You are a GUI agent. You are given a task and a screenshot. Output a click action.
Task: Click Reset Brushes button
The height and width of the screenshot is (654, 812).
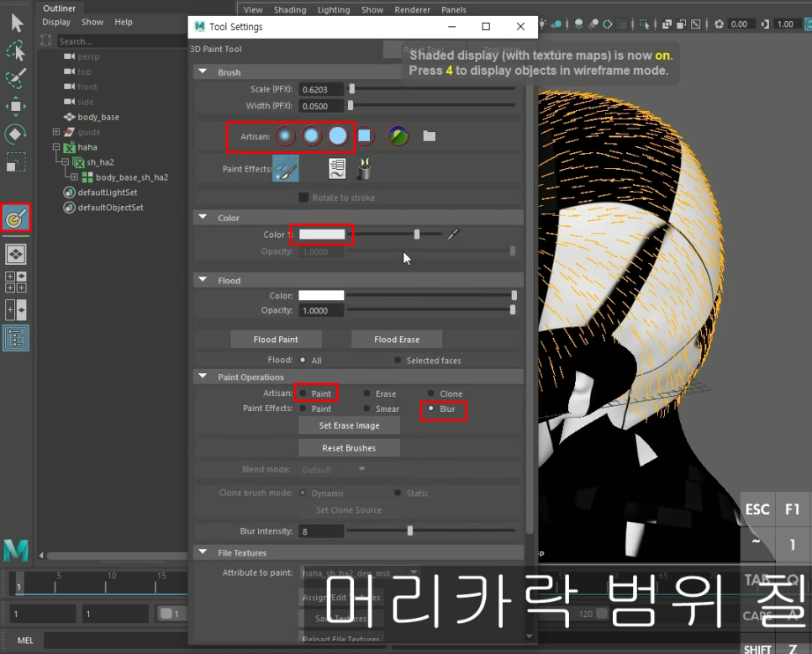coord(349,448)
